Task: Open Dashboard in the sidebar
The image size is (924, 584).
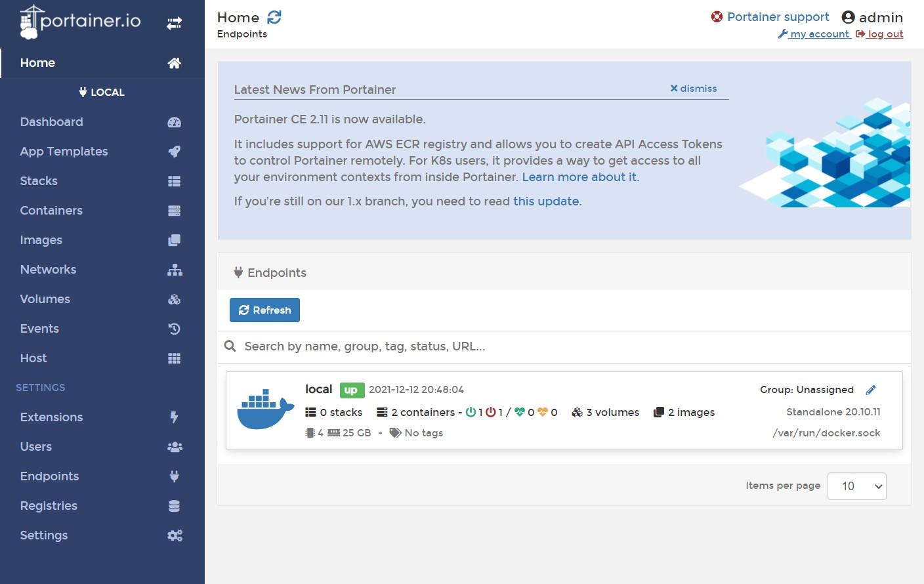Action: coord(102,122)
